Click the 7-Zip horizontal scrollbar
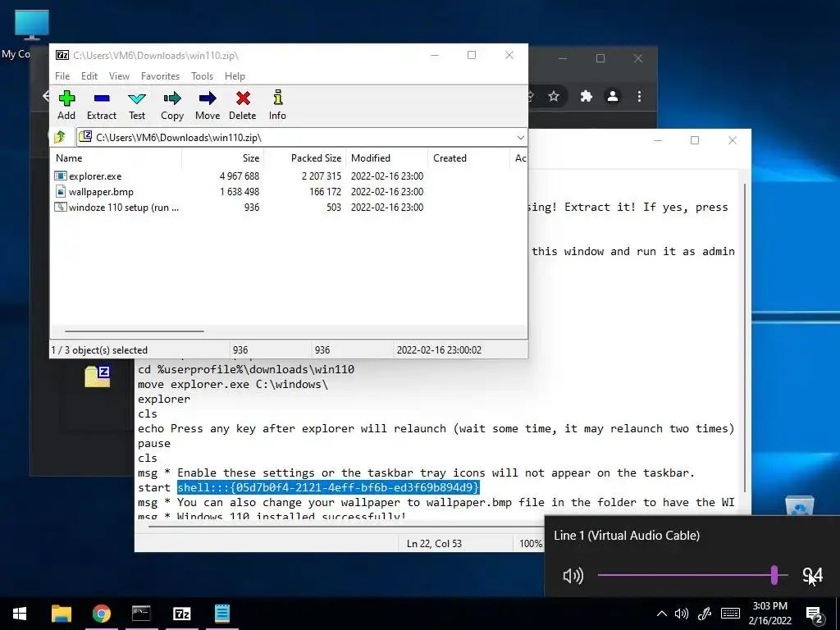The height and width of the screenshot is (630, 840). coord(134,331)
